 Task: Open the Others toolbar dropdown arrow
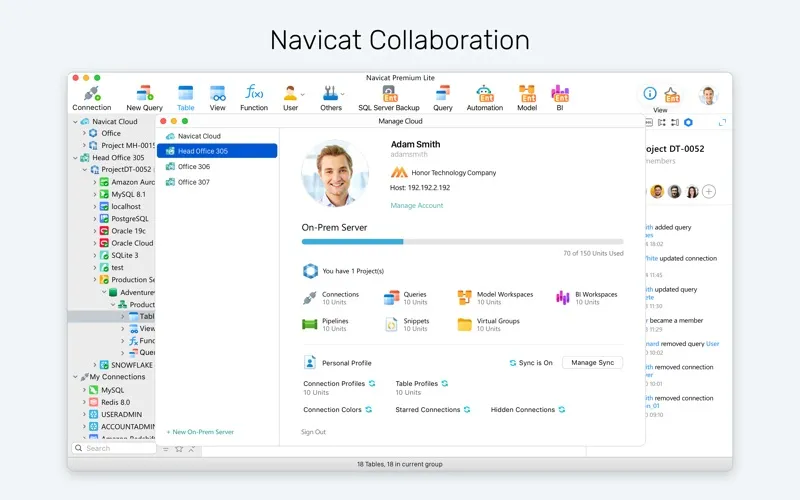coord(342,94)
